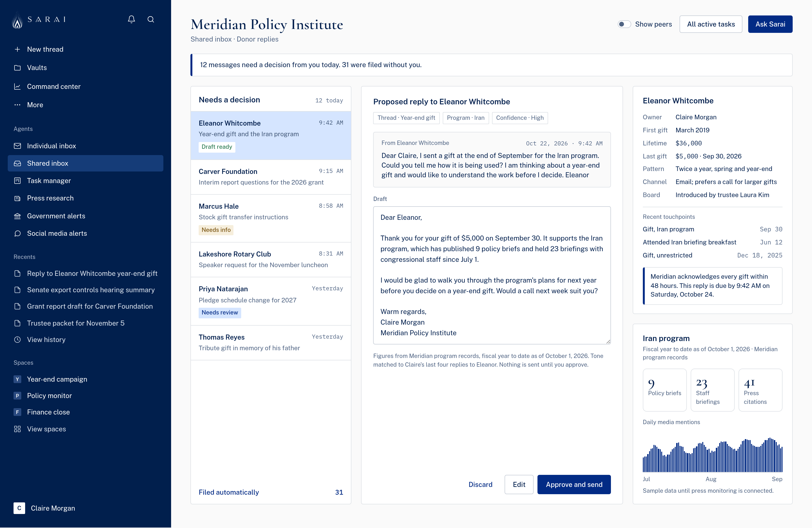Click inside the draft reply text box
The height and width of the screenshot is (528, 812).
pyautogui.click(x=492, y=275)
